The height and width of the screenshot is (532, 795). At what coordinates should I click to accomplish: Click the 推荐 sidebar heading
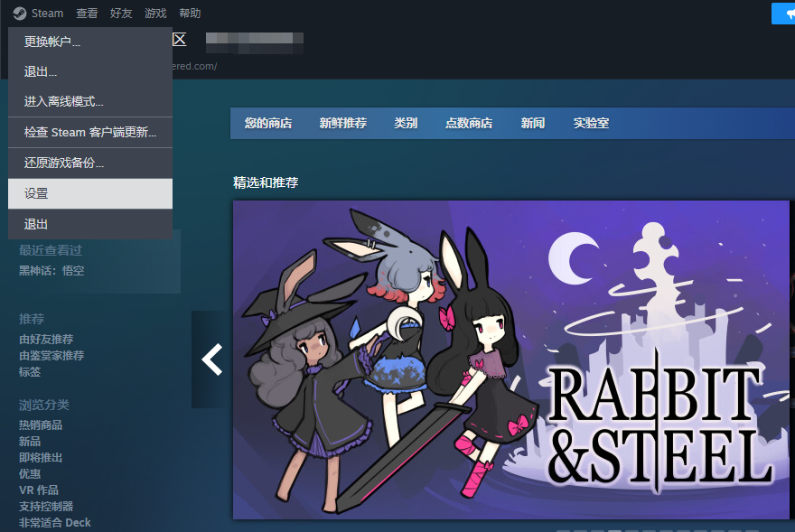32,319
